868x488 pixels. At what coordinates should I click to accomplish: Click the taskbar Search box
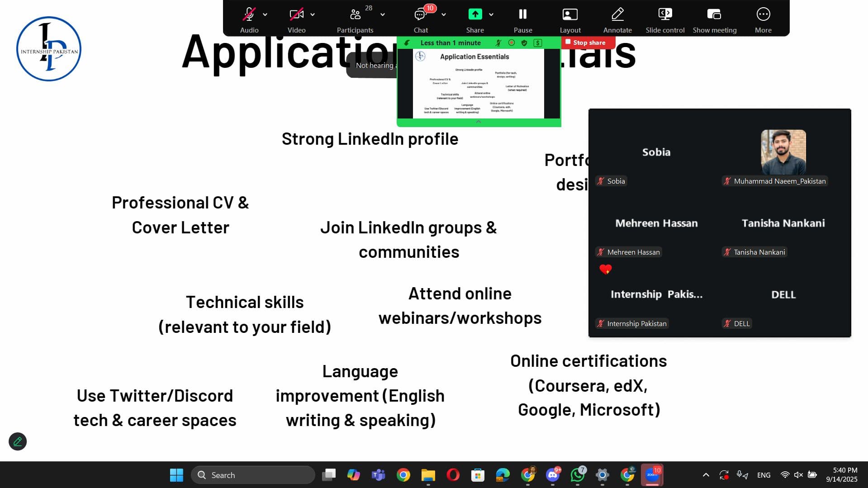[x=253, y=475]
